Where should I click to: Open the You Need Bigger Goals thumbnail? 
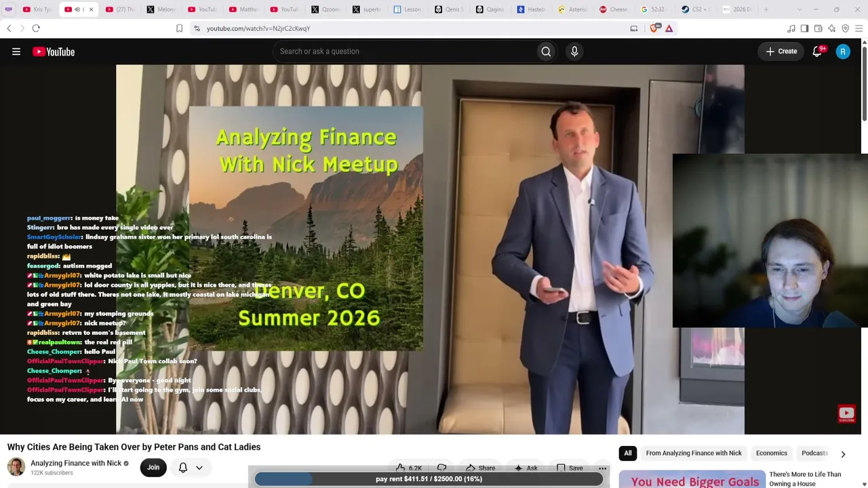(x=692, y=479)
